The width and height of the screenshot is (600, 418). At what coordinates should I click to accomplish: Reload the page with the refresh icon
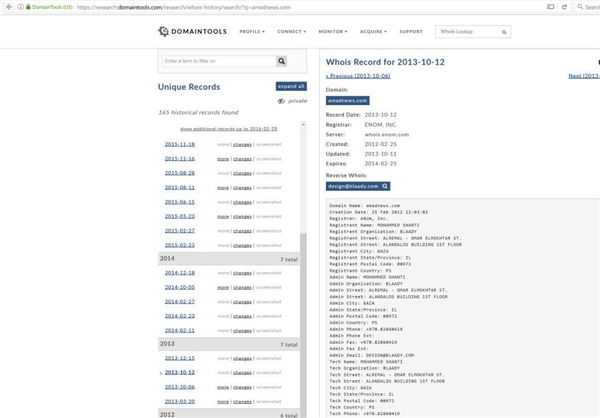pyautogui.click(x=564, y=7)
